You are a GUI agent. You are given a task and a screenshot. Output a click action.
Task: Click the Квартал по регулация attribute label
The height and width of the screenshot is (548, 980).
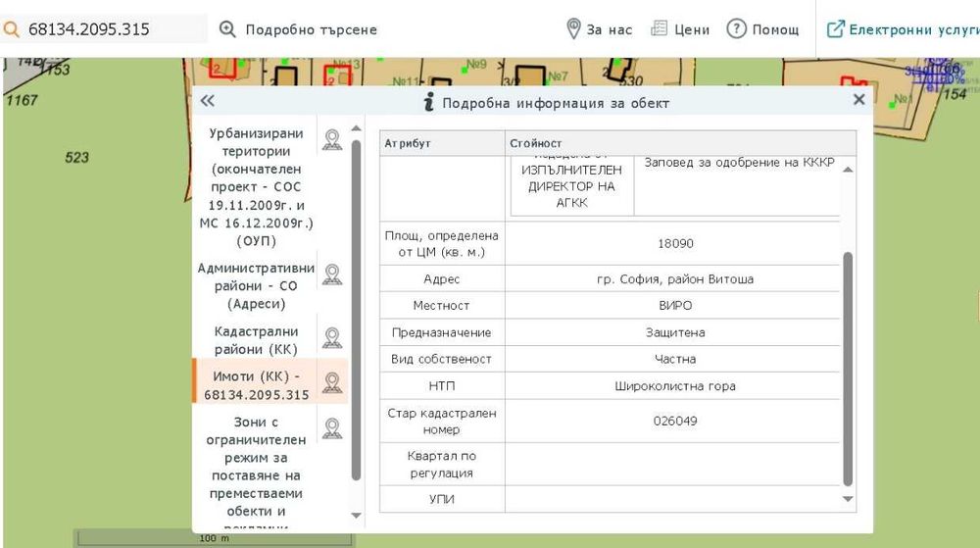[x=442, y=465]
